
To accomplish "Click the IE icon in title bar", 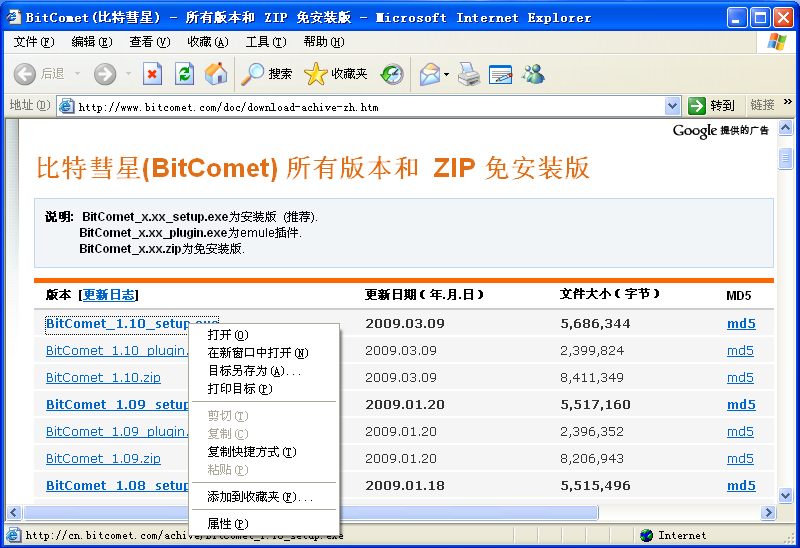I will [x=14, y=17].
